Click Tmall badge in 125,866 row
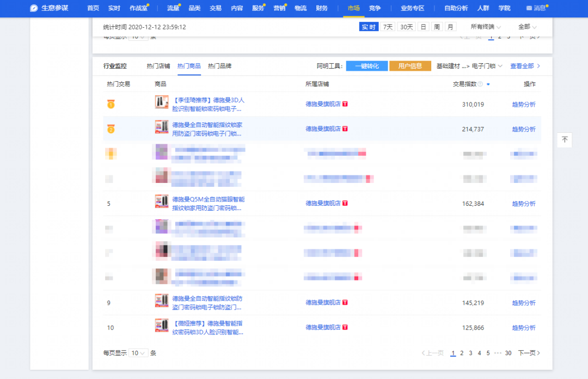The image size is (588, 379). 345,327
